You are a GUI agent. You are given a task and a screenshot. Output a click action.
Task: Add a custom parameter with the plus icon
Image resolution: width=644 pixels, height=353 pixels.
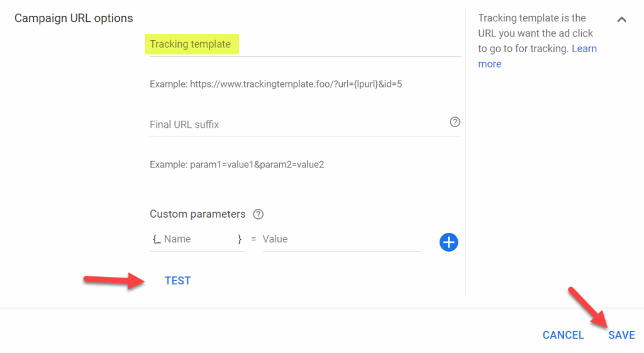pos(448,242)
